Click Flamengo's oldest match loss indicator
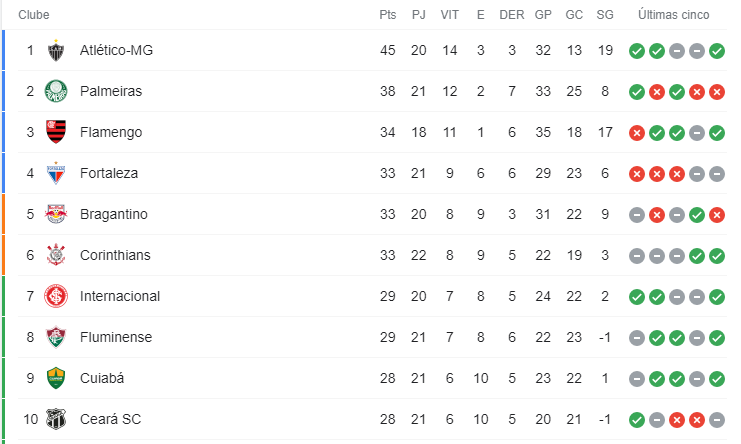This screenshot has width=741, height=444. (x=637, y=133)
